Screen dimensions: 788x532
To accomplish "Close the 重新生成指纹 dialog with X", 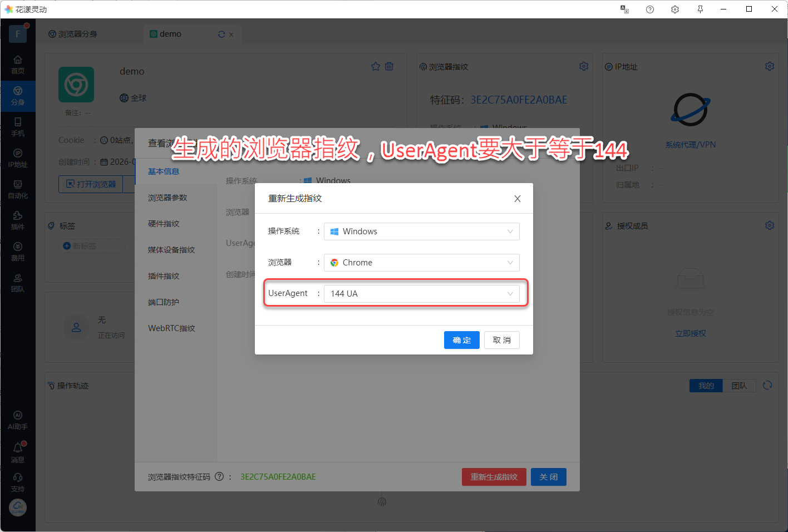I will [517, 199].
